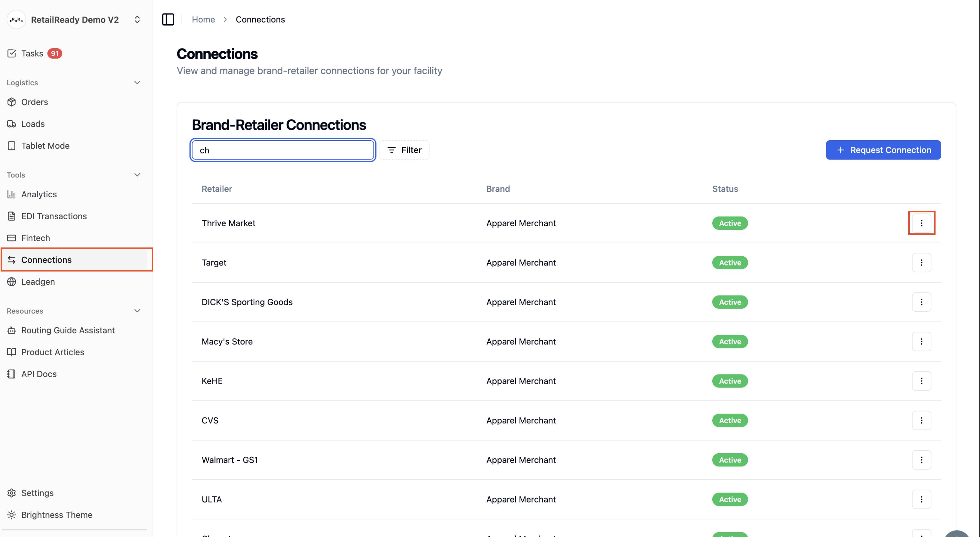Image resolution: width=980 pixels, height=537 pixels.
Task: Click Request Connection button
Action: click(x=883, y=150)
